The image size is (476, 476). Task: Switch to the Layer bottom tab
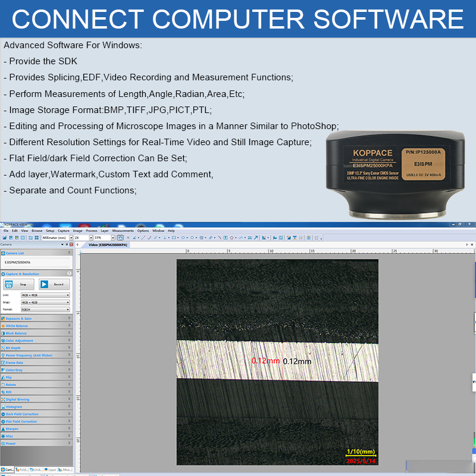(51, 469)
